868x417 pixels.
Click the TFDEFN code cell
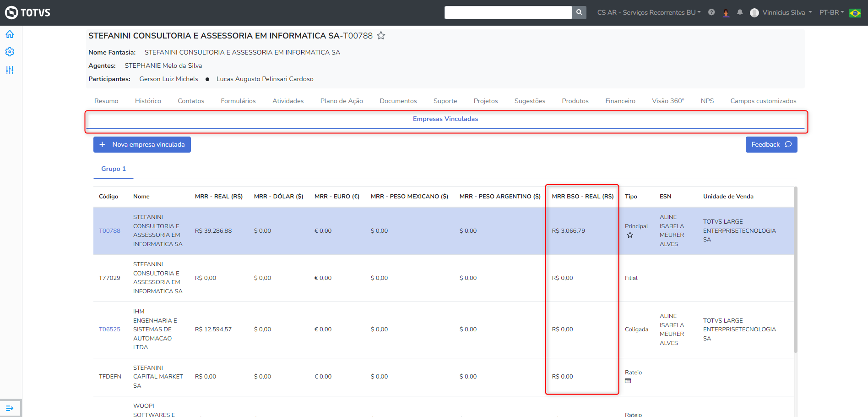point(110,376)
